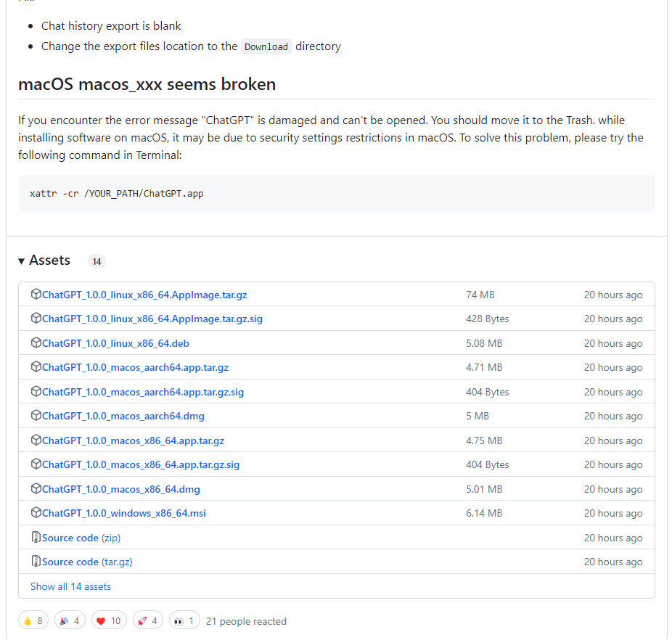Image resolution: width=672 pixels, height=640 pixels.
Task: Toggle thumbs up reaction with 8
Action: [33, 620]
